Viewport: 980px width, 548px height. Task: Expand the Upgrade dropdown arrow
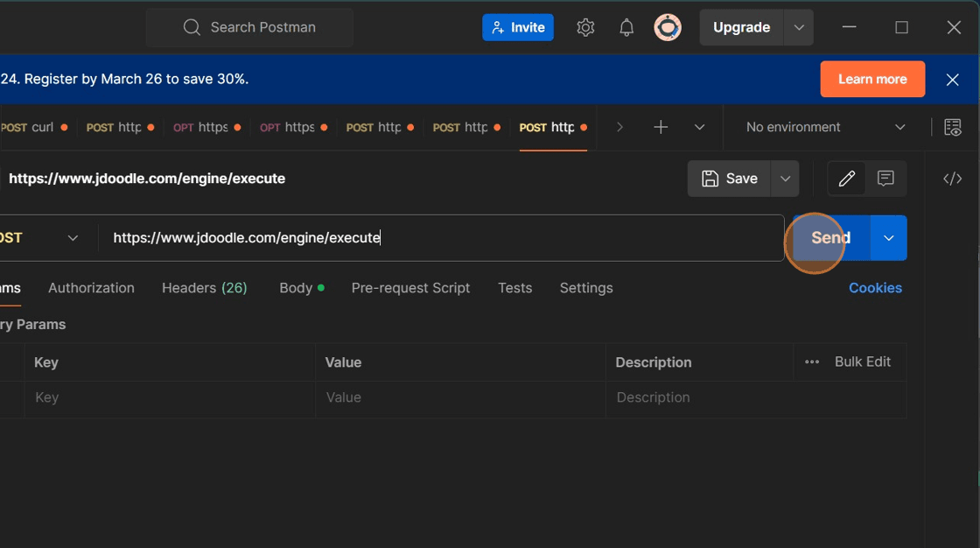799,27
